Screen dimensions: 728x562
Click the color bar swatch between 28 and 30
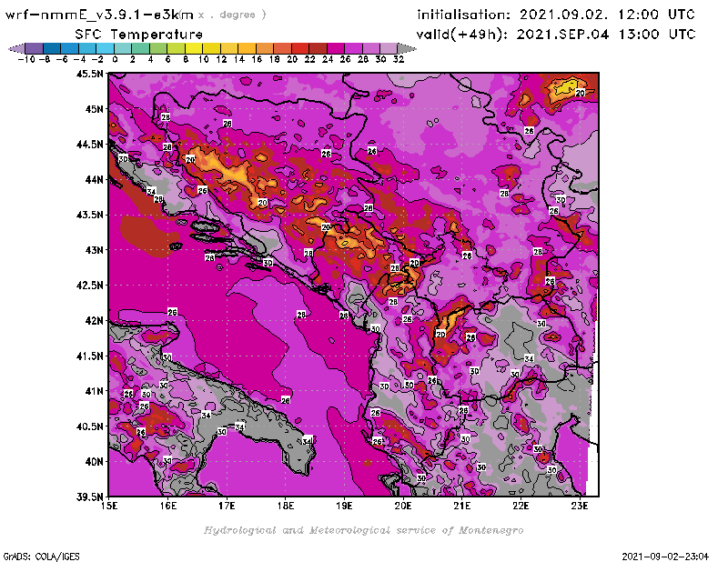pos(371,49)
